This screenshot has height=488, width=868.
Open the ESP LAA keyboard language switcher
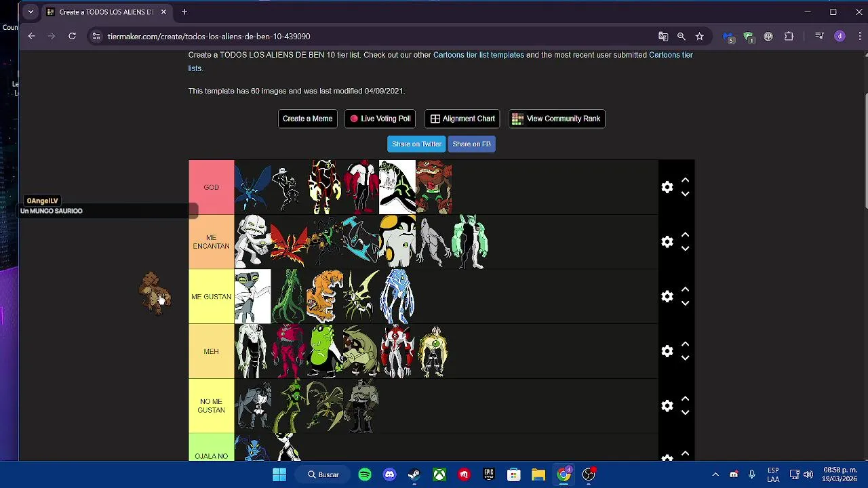click(x=773, y=474)
